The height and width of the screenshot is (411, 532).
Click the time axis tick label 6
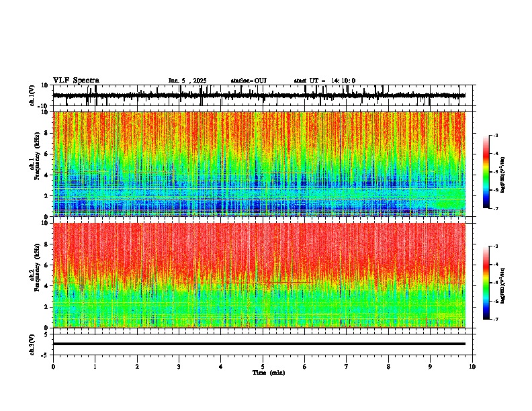coord(305,367)
